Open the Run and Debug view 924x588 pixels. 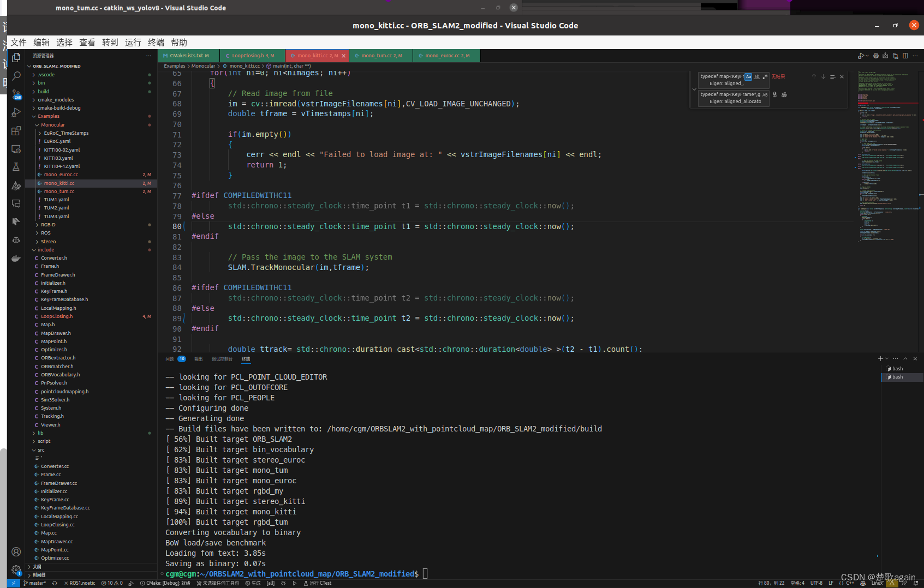tap(16, 112)
